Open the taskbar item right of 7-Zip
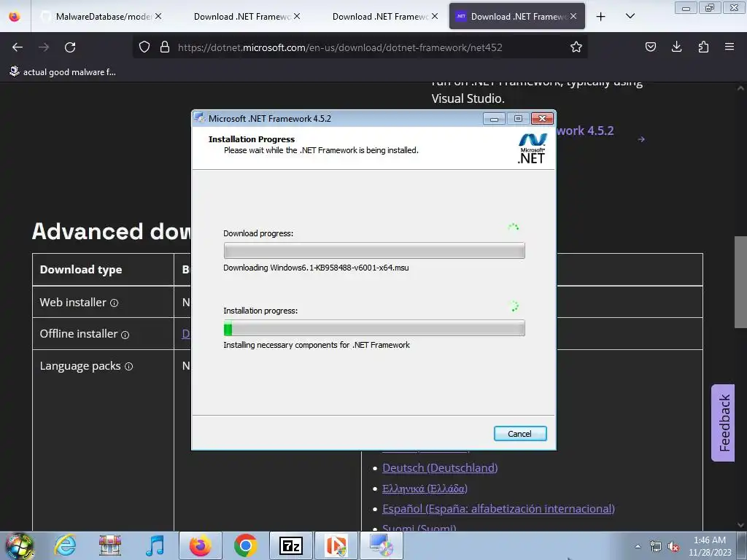The image size is (747, 560). click(336, 545)
